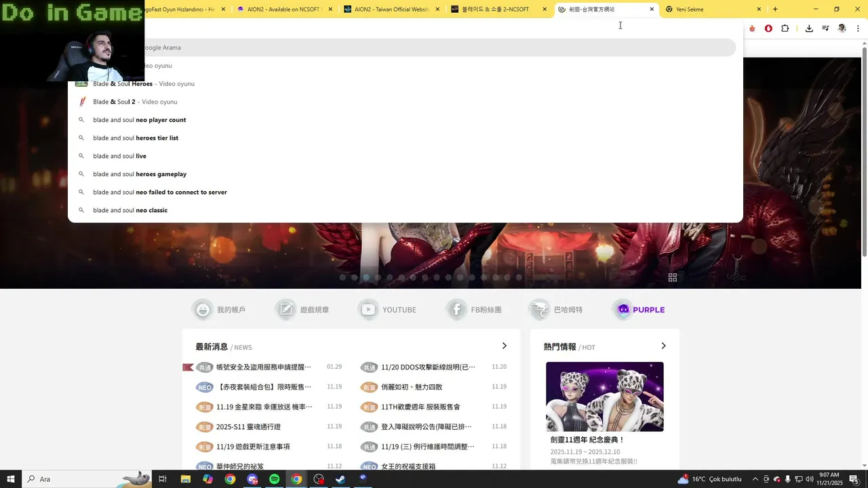
Task: Show hidden tray icons chevron
Action: pos(755,479)
